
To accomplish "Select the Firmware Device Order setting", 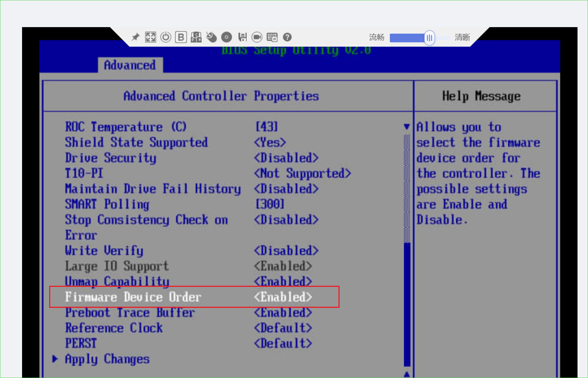I will pyautogui.click(x=133, y=297).
